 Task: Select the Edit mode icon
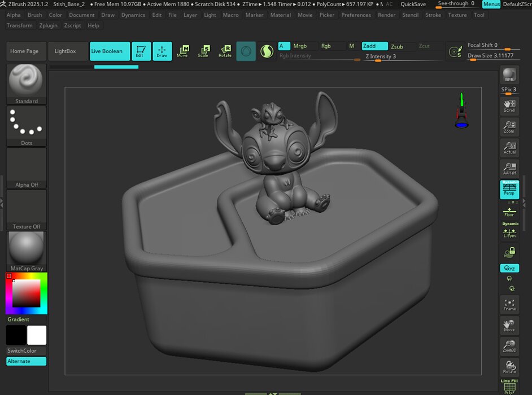(141, 51)
